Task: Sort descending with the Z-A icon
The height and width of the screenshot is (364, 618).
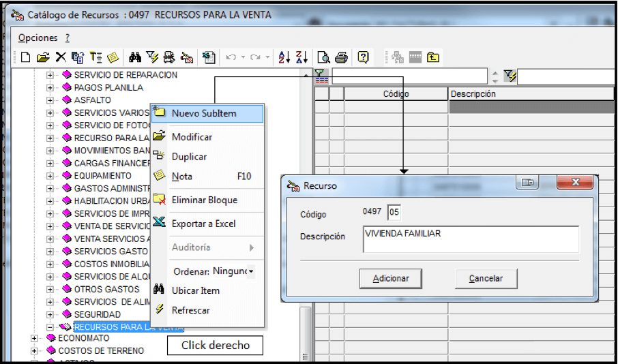Action: pyautogui.click(x=301, y=57)
